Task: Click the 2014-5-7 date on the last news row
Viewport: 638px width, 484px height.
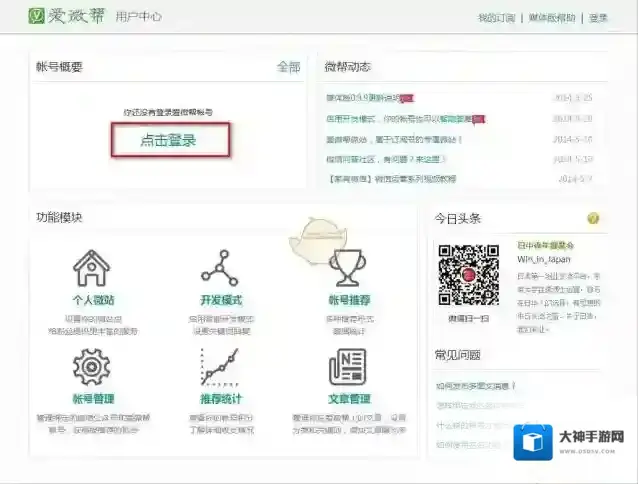Action: (x=575, y=179)
